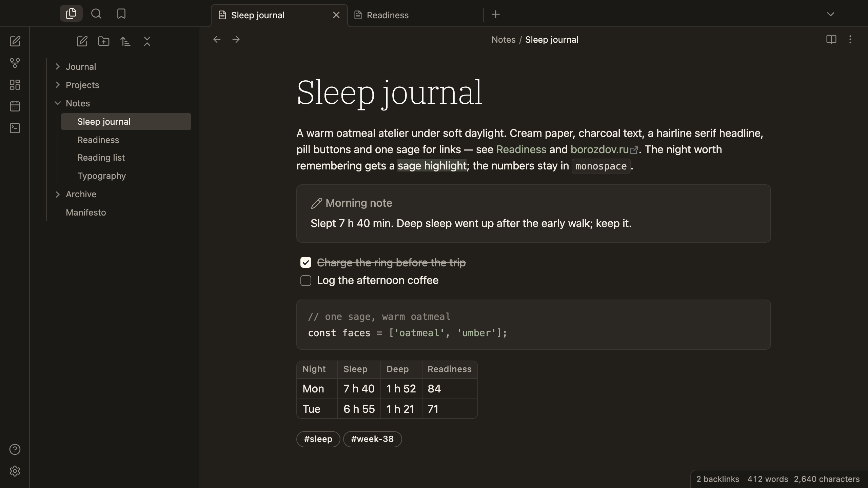
Task: Click the inline monospace code
Action: tap(601, 166)
